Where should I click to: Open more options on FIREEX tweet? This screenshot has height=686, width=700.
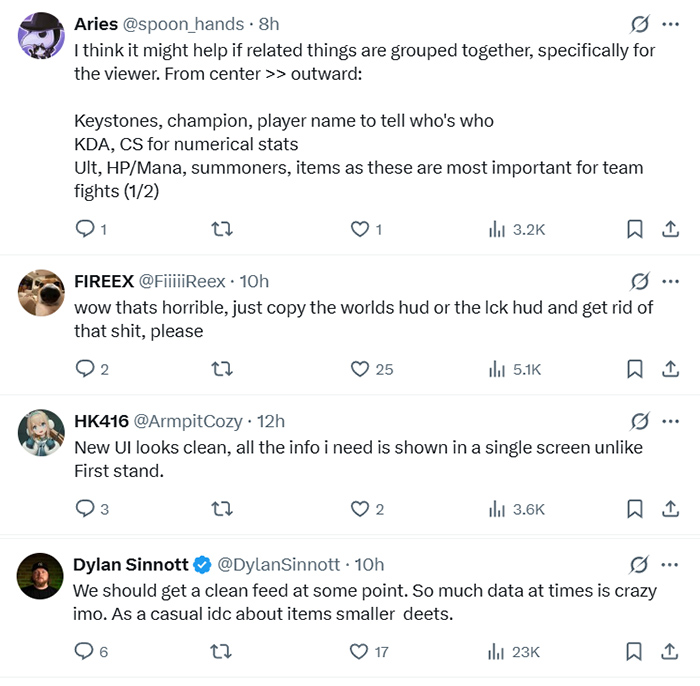[x=670, y=281]
